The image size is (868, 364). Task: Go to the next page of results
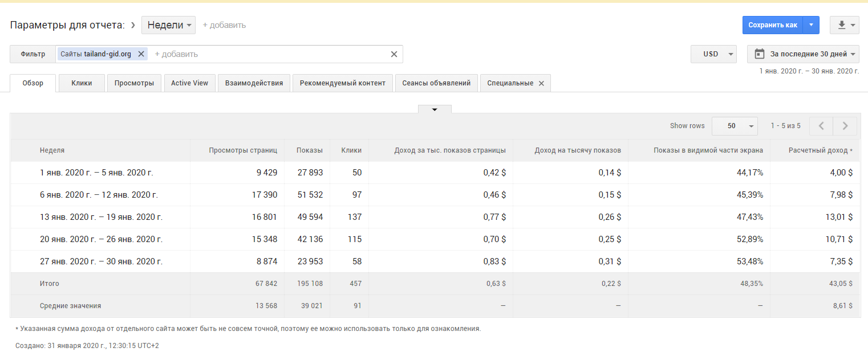point(845,126)
